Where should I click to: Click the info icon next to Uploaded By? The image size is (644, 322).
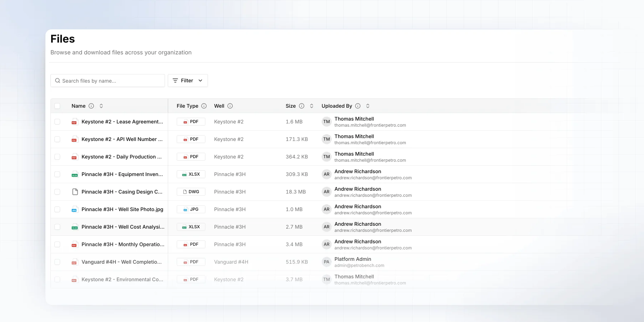coord(358,106)
